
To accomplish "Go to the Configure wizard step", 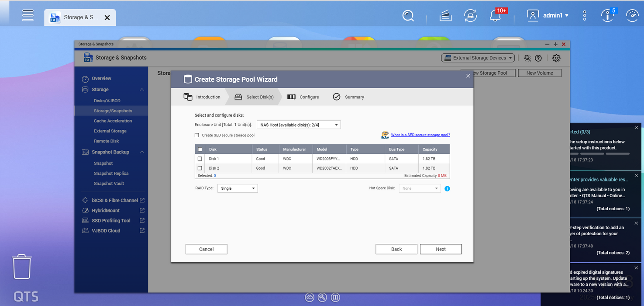I will pos(303,97).
